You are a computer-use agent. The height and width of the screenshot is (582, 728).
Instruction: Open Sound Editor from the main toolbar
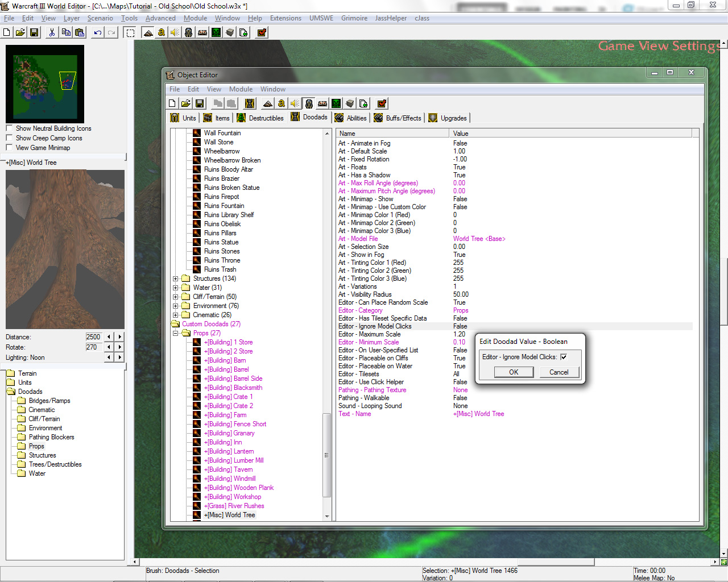[175, 32]
